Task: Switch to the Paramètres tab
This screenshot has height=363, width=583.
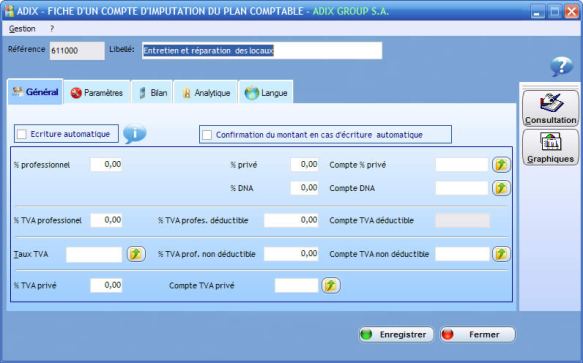Action: 97,93
